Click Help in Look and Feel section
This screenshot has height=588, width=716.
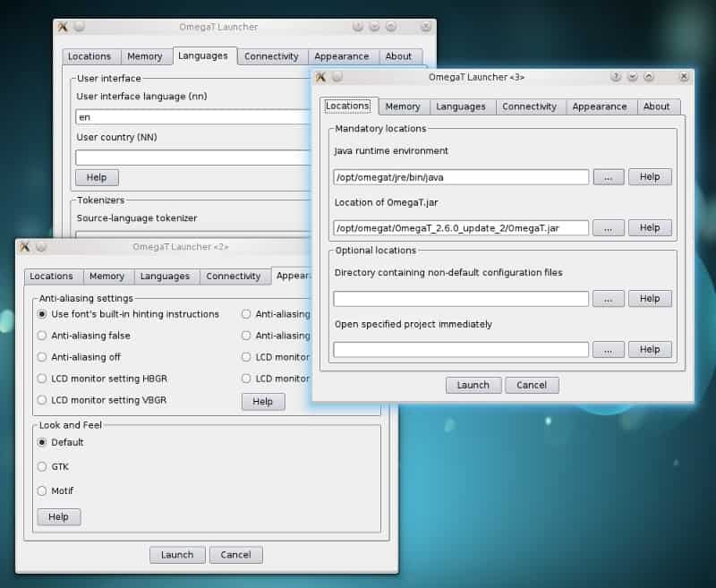[x=58, y=516]
